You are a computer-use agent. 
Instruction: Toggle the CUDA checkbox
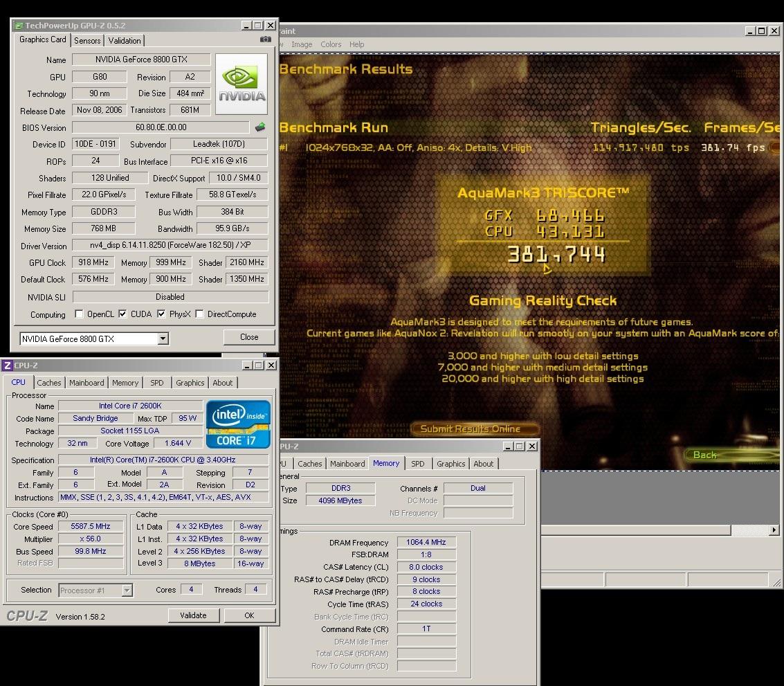click(x=122, y=314)
